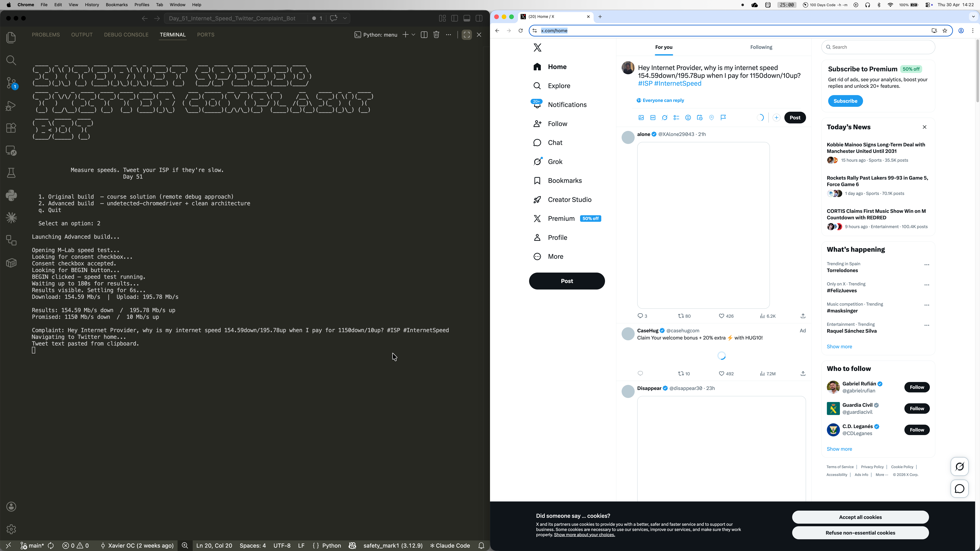Open terminal panel more actions ellipsis

[x=448, y=35]
